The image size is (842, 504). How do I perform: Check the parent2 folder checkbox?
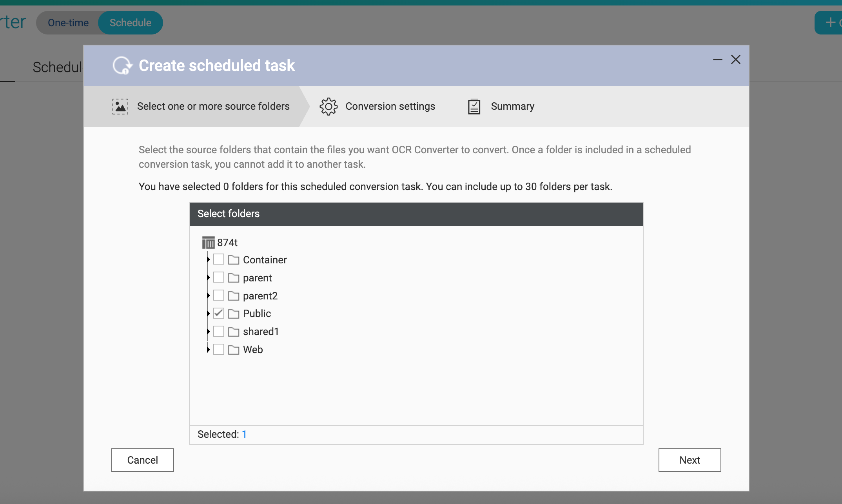[x=219, y=295]
